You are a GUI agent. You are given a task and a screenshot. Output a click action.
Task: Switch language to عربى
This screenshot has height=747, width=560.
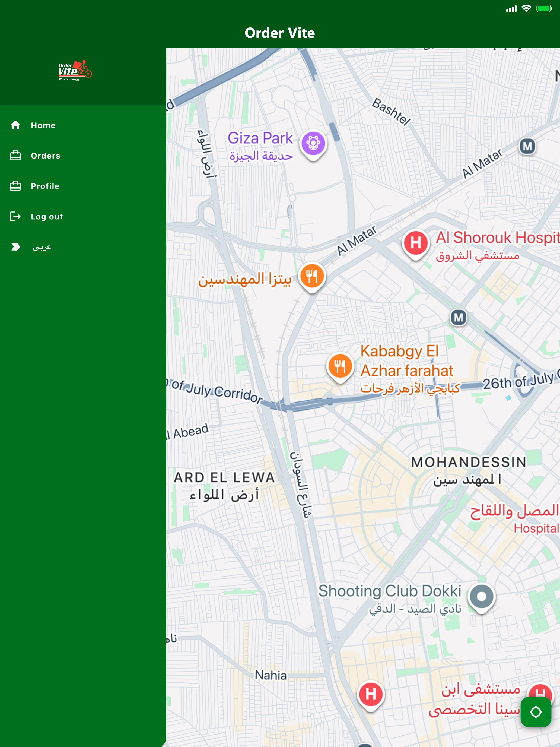(x=83, y=247)
